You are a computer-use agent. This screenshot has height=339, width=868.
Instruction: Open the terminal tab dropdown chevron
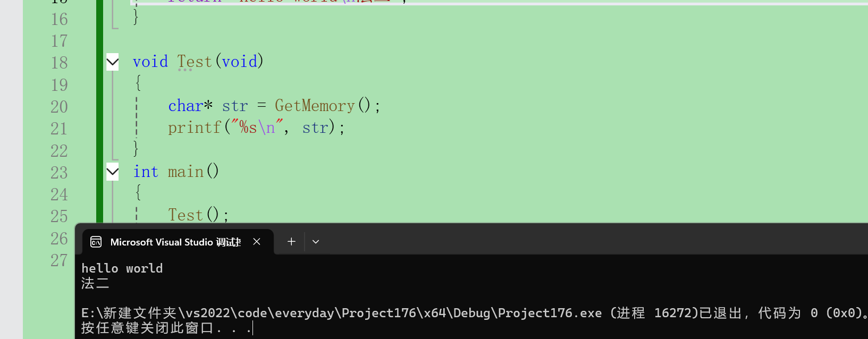(x=316, y=242)
